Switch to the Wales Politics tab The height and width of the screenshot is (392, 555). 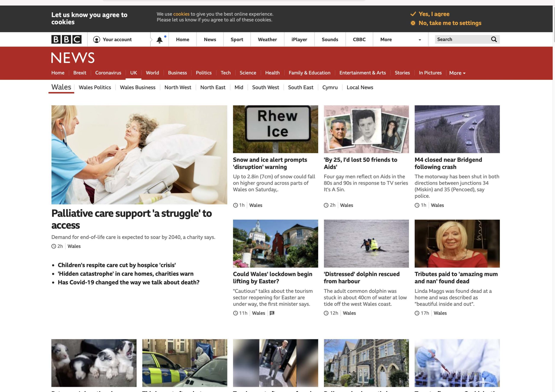pyautogui.click(x=95, y=87)
